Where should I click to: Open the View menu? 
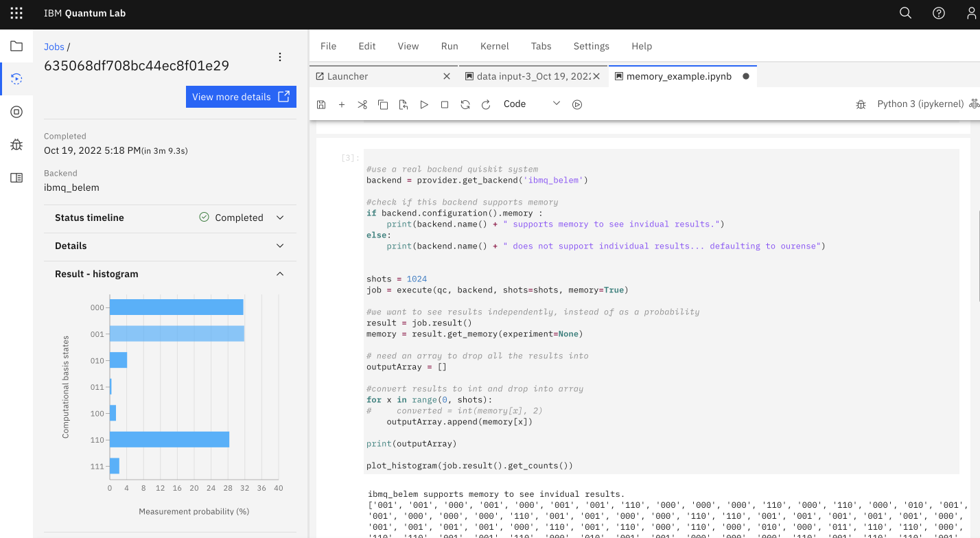tap(408, 46)
